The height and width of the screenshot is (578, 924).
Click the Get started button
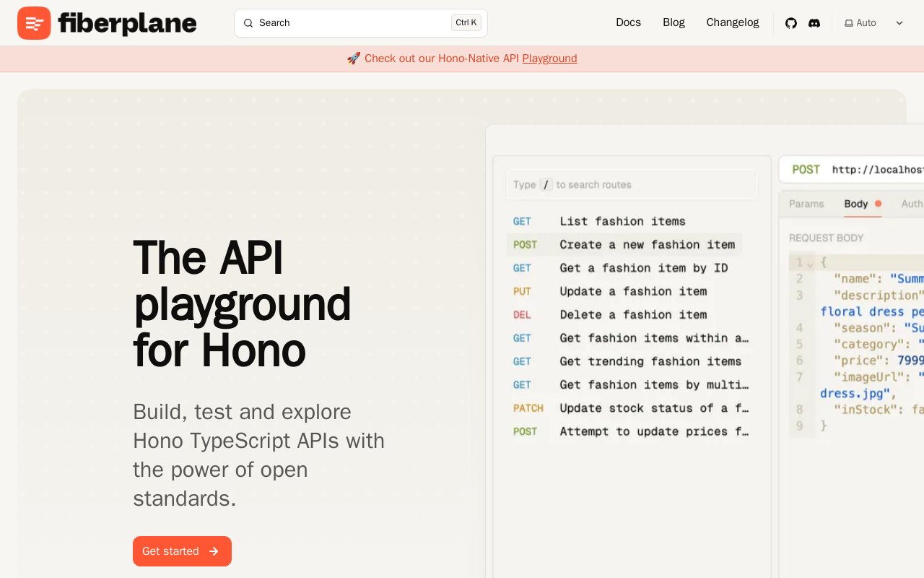[x=182, y=551]
